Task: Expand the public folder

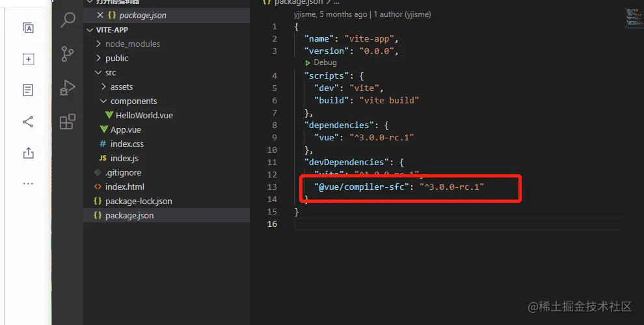Action: click(x=98, y=58)
